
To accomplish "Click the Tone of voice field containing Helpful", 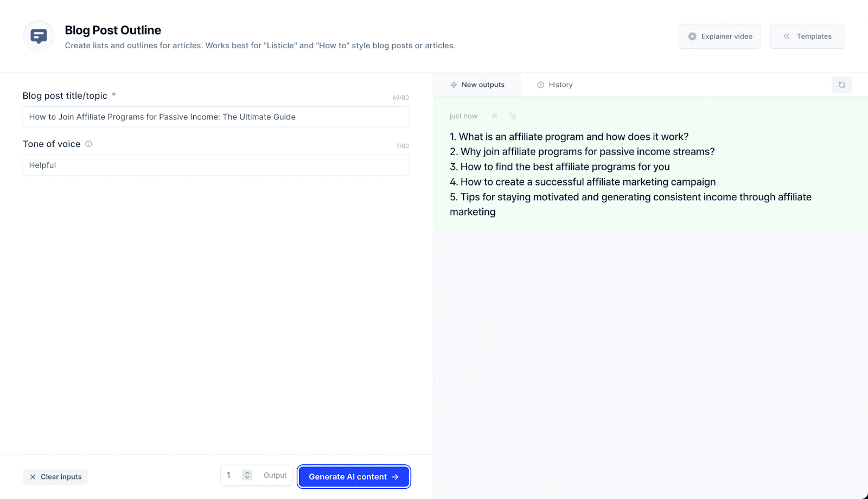I will coord(215,165).
